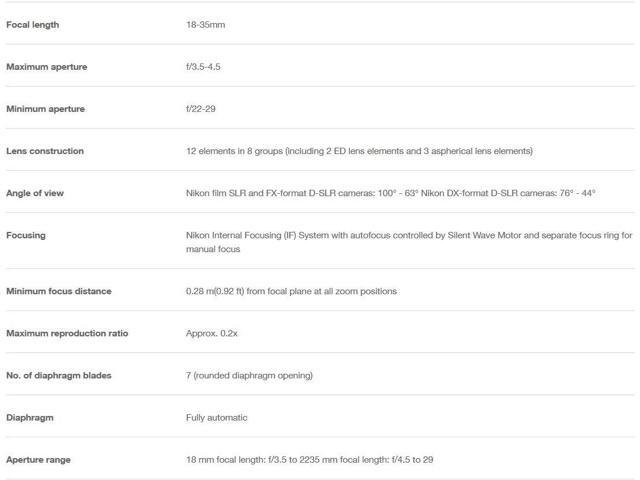
Task: Click the No. of diaphragm blades label
Action: 59,376
